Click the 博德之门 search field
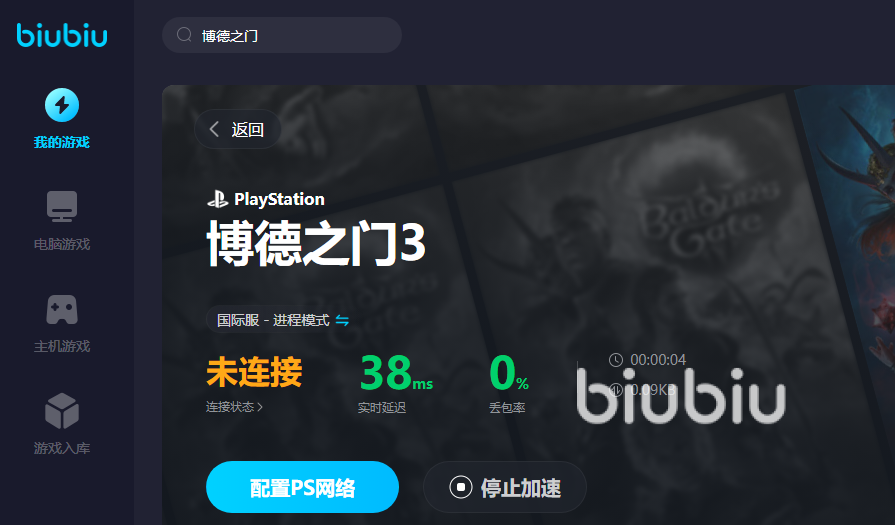 [x=282, y=35]
